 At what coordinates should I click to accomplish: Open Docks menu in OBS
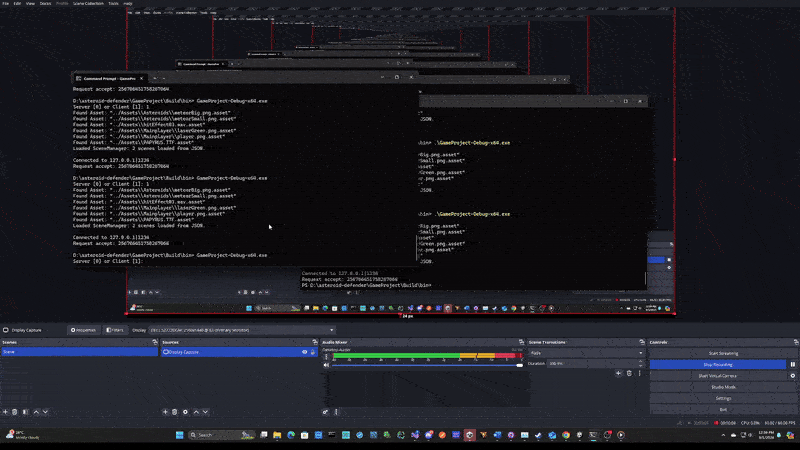pyautogui.click(x=45, y=3)
